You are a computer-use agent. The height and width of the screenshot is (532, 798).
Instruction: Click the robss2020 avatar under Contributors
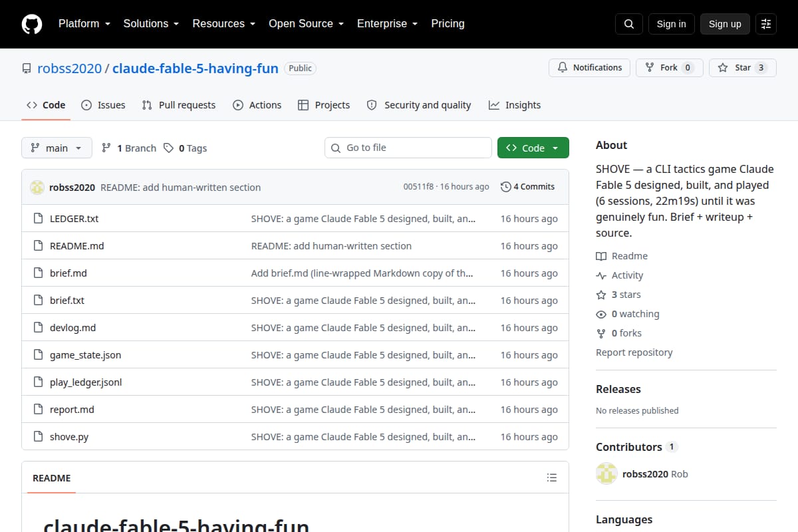[606, 474]
